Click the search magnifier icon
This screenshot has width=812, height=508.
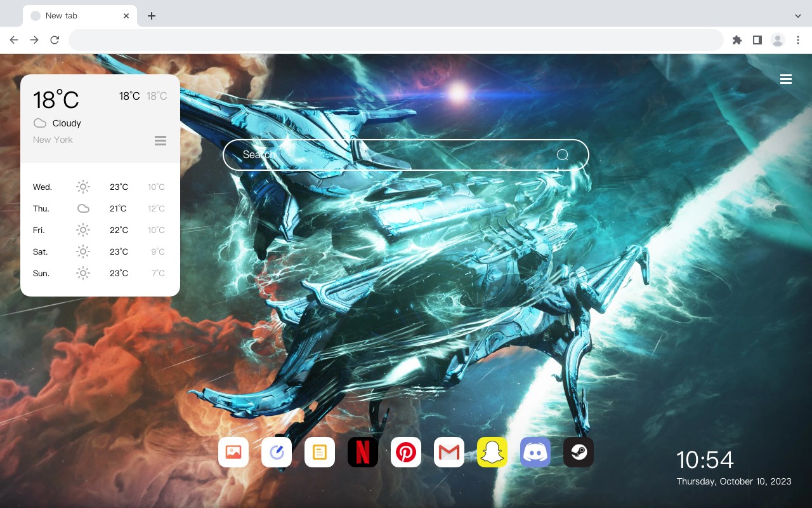click(562, 155)
